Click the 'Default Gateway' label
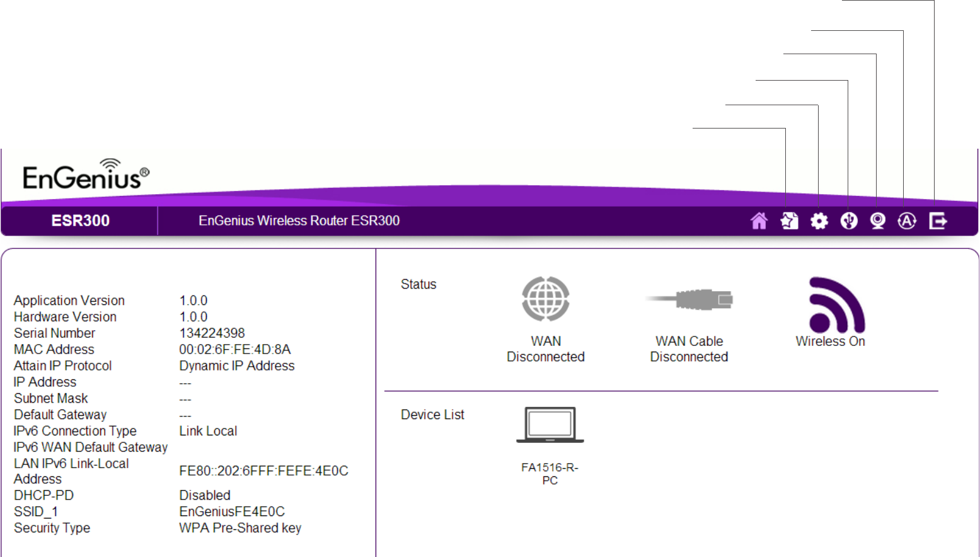The height and width of the screenshot is (557, 980). click(x=60, y=415)
